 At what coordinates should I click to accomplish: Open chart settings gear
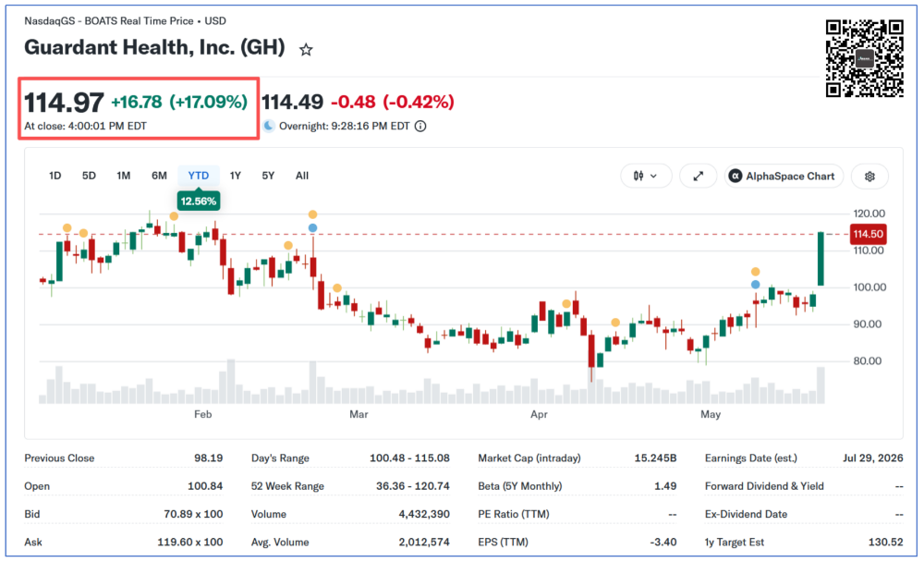(x=869, y=176)
